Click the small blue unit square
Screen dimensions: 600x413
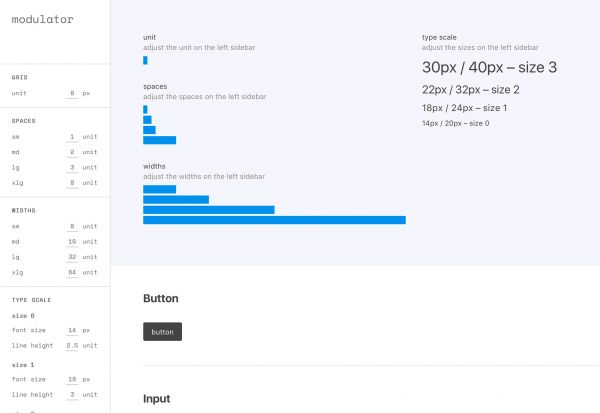click(x=145, y=60)
